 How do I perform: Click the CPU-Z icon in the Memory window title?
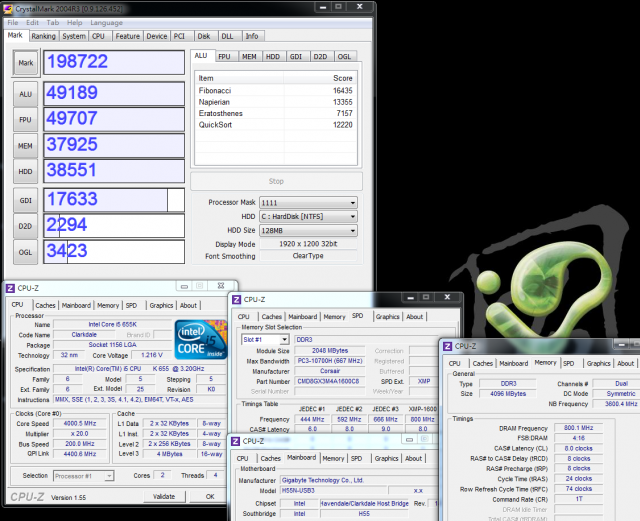coord(448,346)
